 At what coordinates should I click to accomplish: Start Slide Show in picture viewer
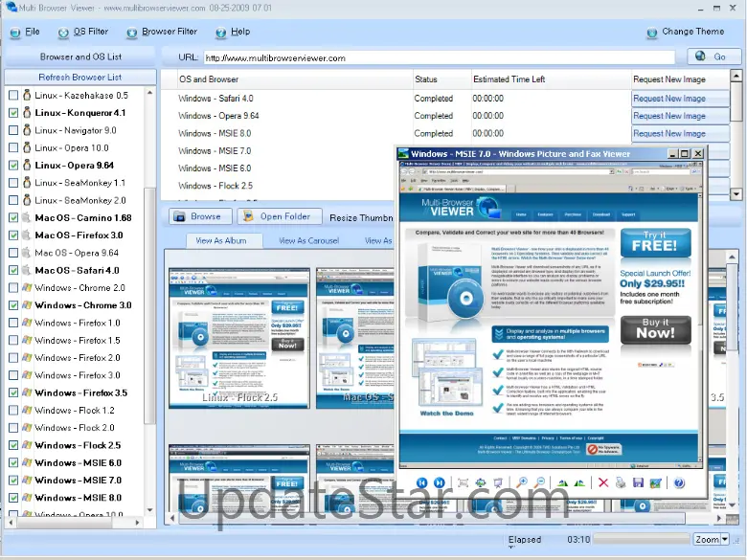pyautogui.click(x=498, y=482)
